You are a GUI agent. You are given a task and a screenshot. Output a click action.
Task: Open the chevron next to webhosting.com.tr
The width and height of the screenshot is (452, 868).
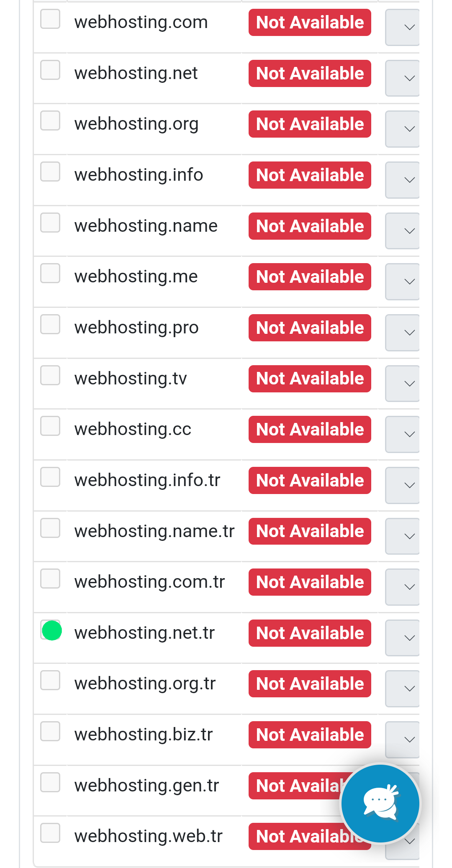tap(402, 587)
